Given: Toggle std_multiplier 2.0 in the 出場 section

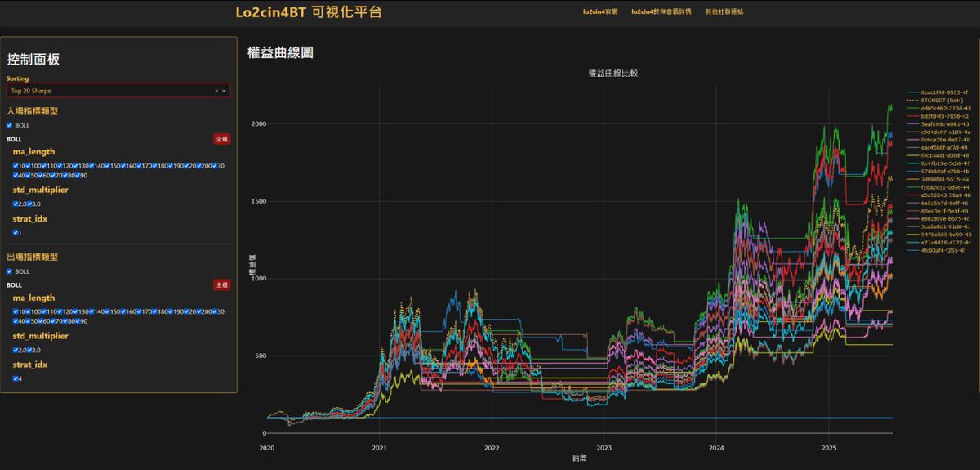Looking at the screenshot, I should (x=16, y=350).
